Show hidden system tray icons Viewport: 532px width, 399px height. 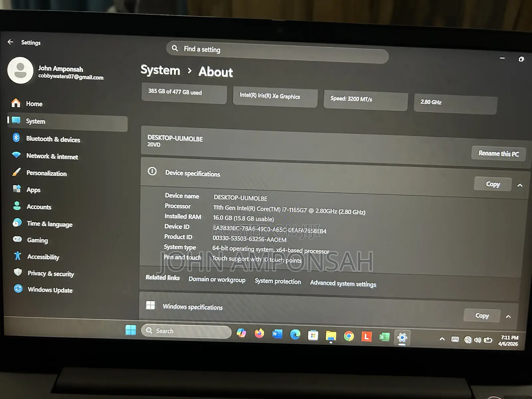click(442, 339)
